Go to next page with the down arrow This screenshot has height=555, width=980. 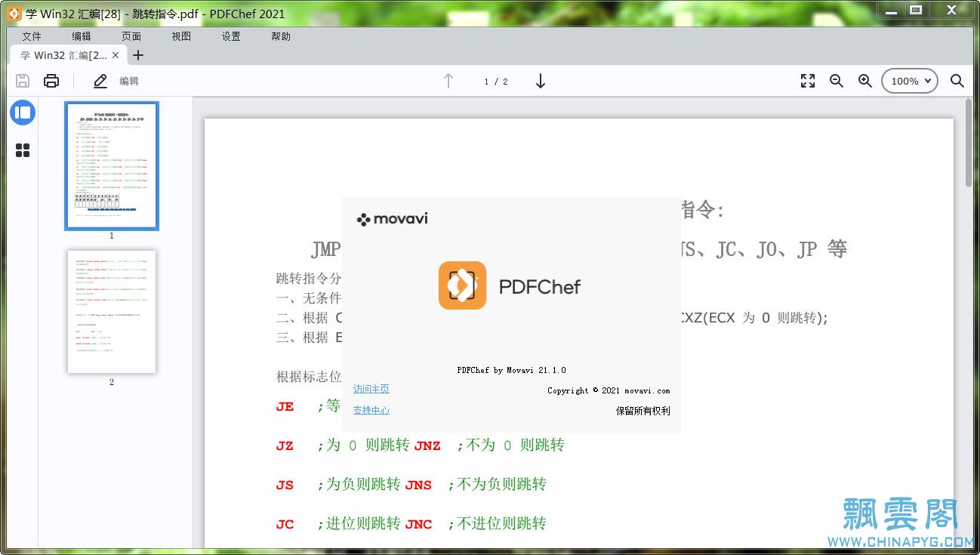[541, 81]
